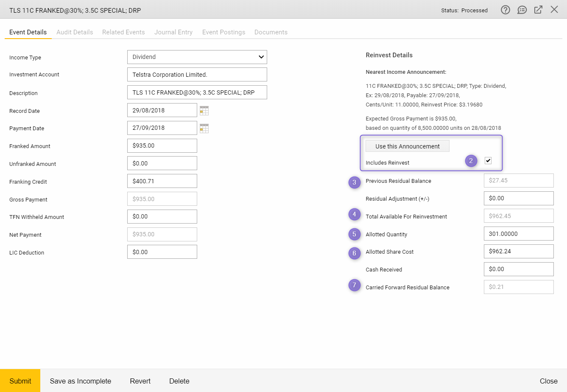Open the Documents tab

click(271, 32)
